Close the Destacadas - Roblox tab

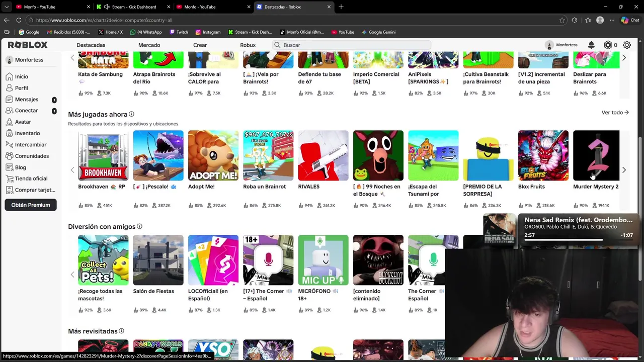point(329,7)
